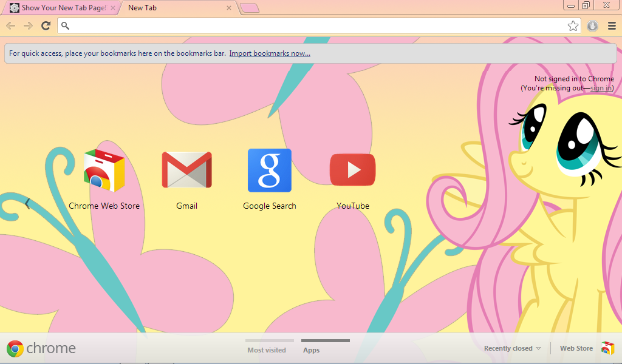
Task: Go back with the back arrow
Action: 11,26
